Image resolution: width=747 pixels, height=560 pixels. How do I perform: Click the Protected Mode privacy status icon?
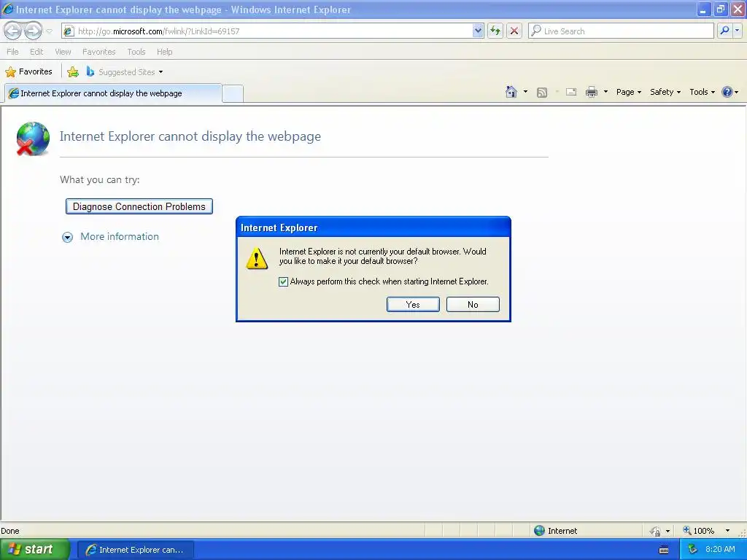(x=655, y=531)
